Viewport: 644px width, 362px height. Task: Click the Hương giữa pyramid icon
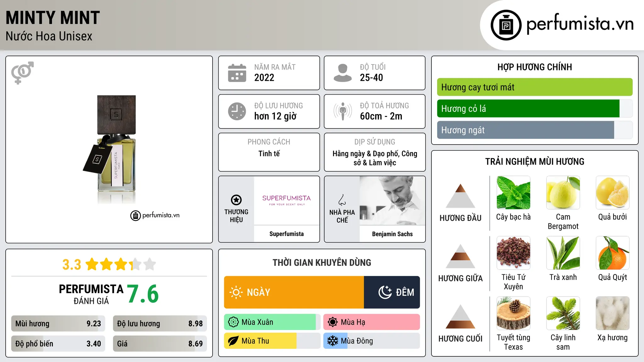click(x=460, y=256)
